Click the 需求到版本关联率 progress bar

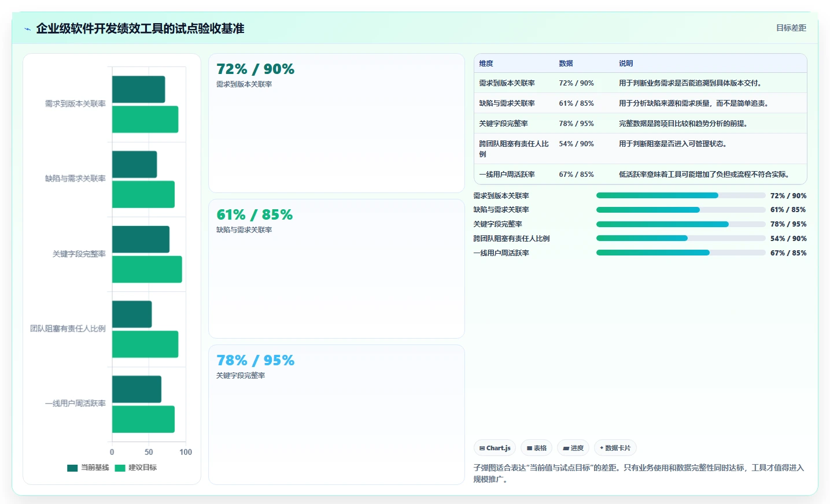point(681,195)
